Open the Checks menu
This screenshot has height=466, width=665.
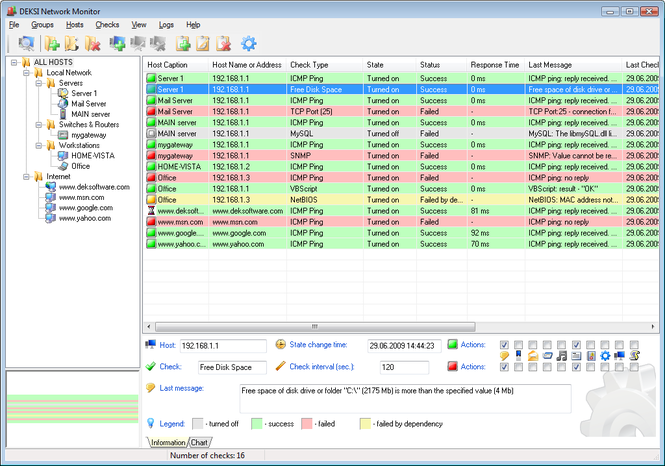(107, 25)
